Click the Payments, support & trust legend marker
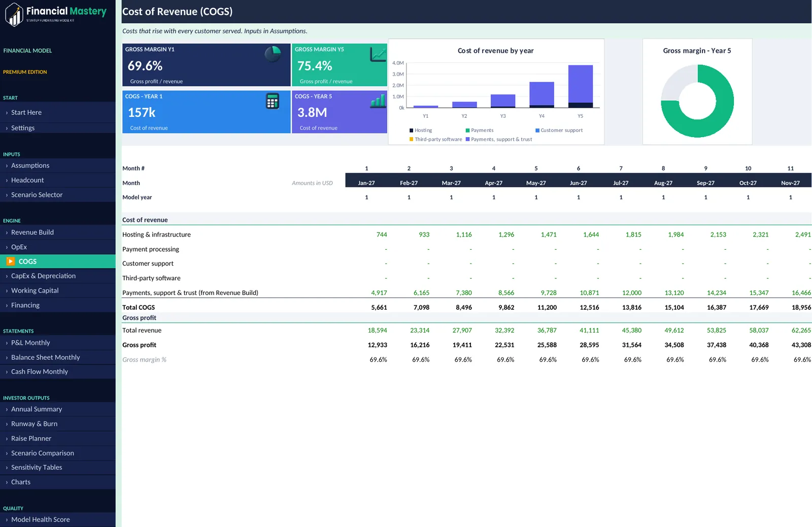This screenshot has width=812, height=527. 467,139
